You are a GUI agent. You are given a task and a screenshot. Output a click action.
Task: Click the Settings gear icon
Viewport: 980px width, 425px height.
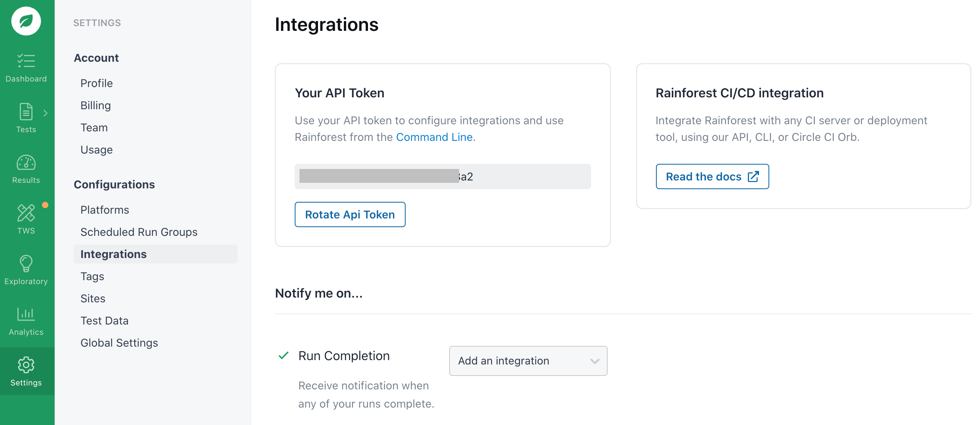[26, 365]
